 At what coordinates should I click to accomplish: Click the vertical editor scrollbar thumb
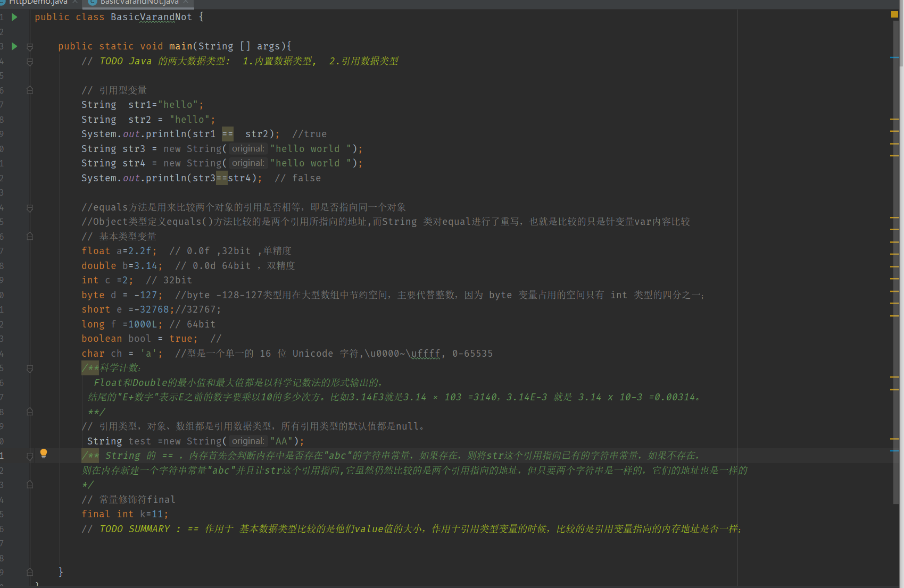coord(895,262)
